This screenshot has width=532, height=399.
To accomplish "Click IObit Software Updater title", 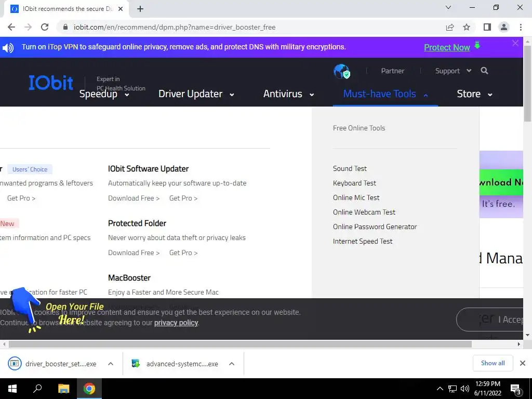I will click(x=148, y=169).
